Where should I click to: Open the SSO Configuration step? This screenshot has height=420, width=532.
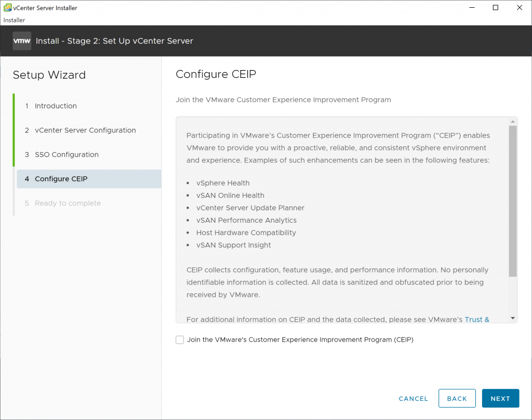pos(66,155)
